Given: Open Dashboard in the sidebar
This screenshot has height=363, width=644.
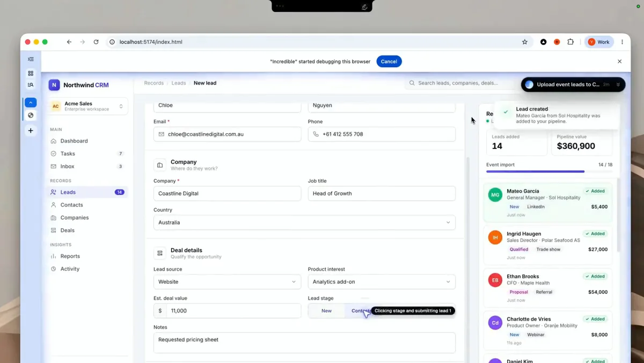Looking at the screenshot, I should [x=88, y=141].
